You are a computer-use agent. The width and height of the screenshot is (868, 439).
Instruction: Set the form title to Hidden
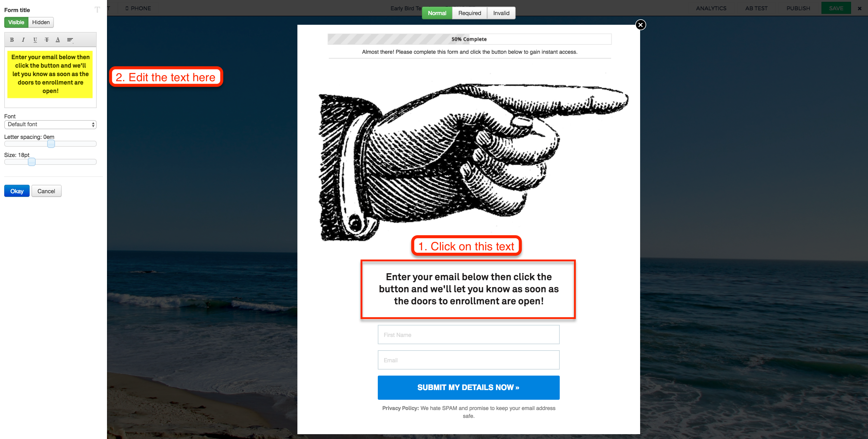pyautogui.click(x=41, y=22)
